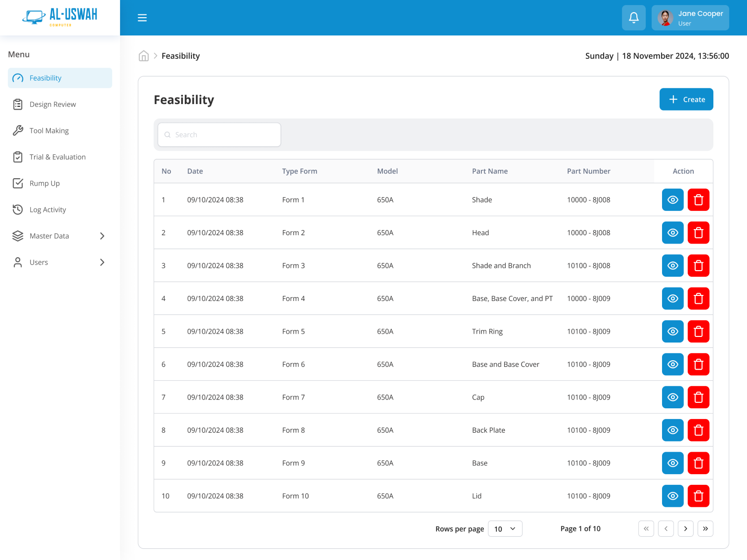This screenshot has width=747, height=560.
Task: Select the Feasibility menu icon
Action: pyautogui.click(x=18, y=78)
